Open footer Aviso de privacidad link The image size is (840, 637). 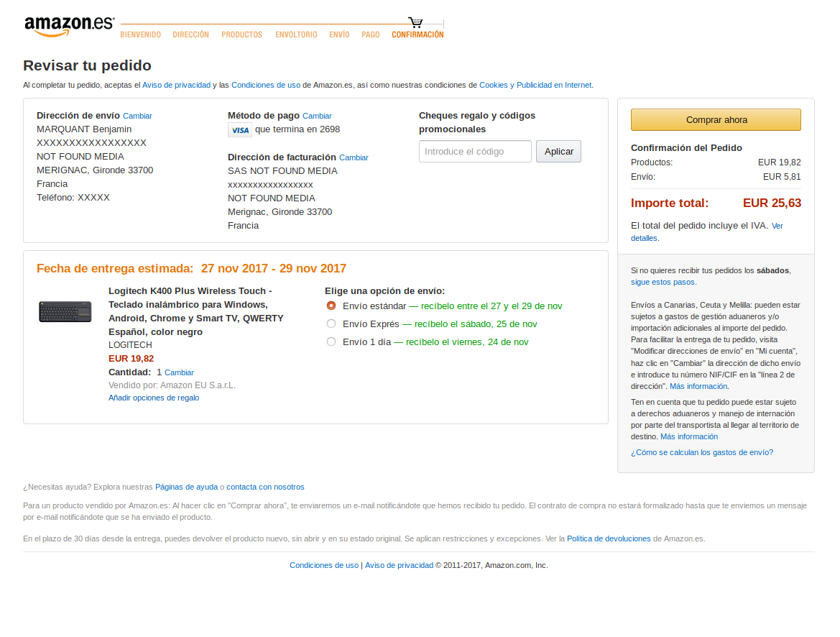click(399, 566)
